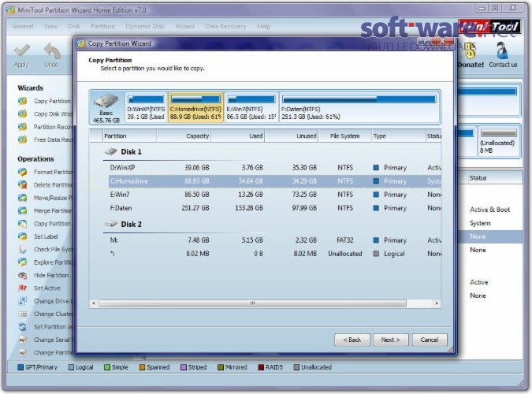The image size is (532, 394).
Task: Select F:Daten block in disk map
Action: pos(359,108)
